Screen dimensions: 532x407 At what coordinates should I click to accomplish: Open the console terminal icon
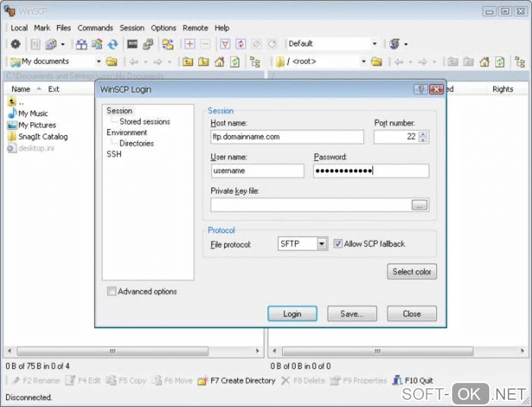[132, 44]
